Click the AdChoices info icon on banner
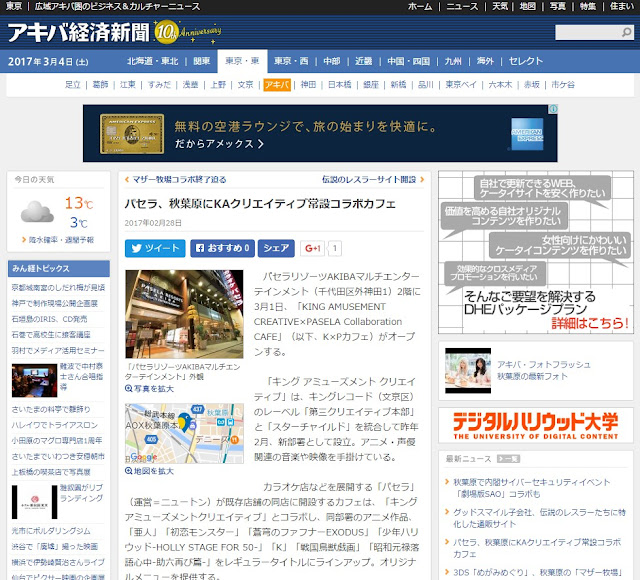640x580 pixels. coord(553,109)
